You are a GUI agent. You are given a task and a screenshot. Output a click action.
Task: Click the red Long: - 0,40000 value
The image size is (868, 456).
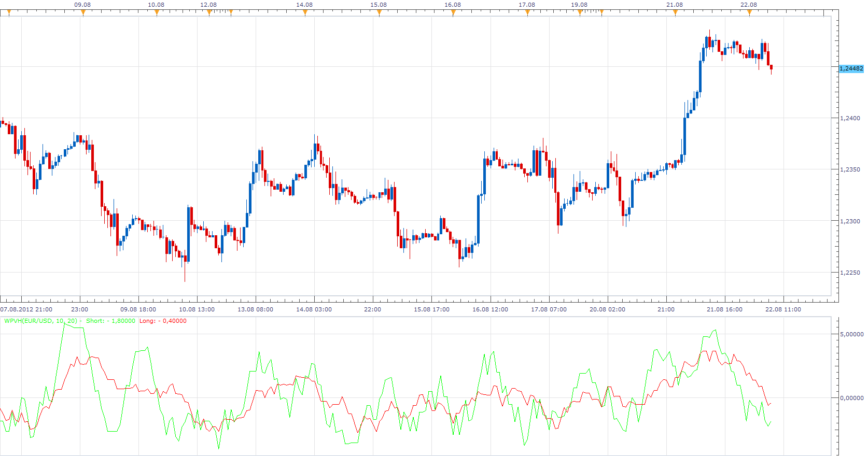point(163,321)
